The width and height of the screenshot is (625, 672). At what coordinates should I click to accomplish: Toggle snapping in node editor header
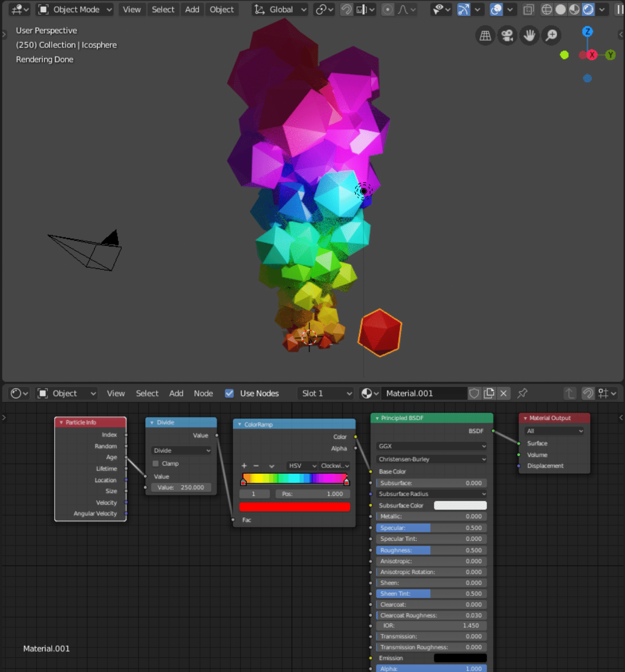click(x=588, y=393)
